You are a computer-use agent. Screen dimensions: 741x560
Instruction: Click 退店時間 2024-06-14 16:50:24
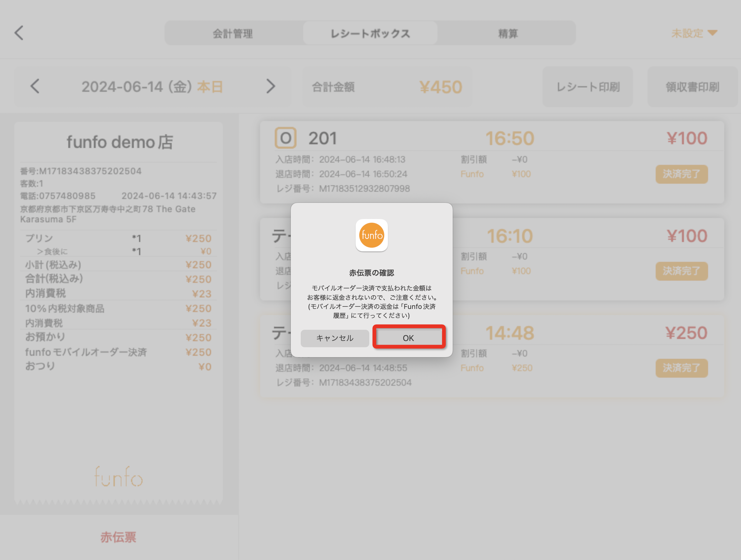click(x=341, y=174)
